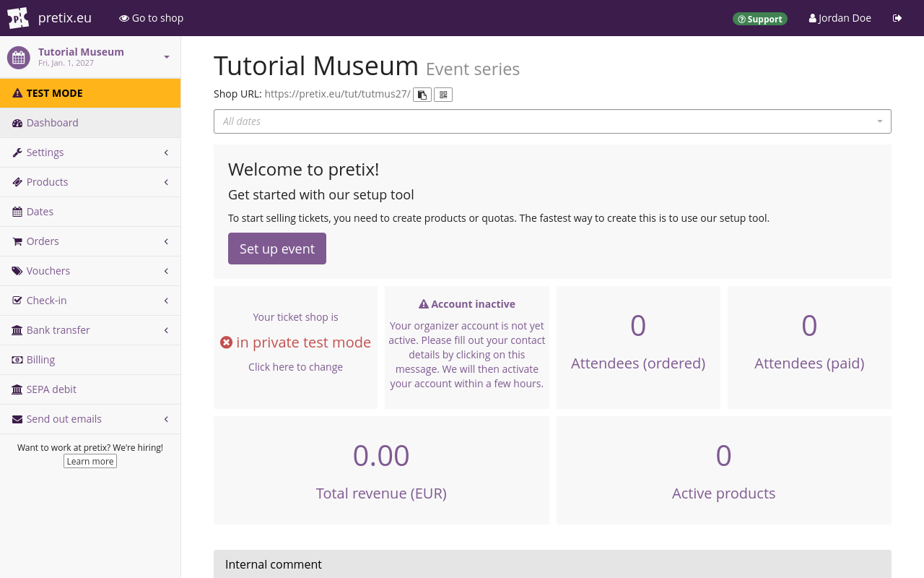The width and height of the screenshot is (924, 578).
Task: Click the Tutorial Museum page heading
Action: click(x=316, y=66)
